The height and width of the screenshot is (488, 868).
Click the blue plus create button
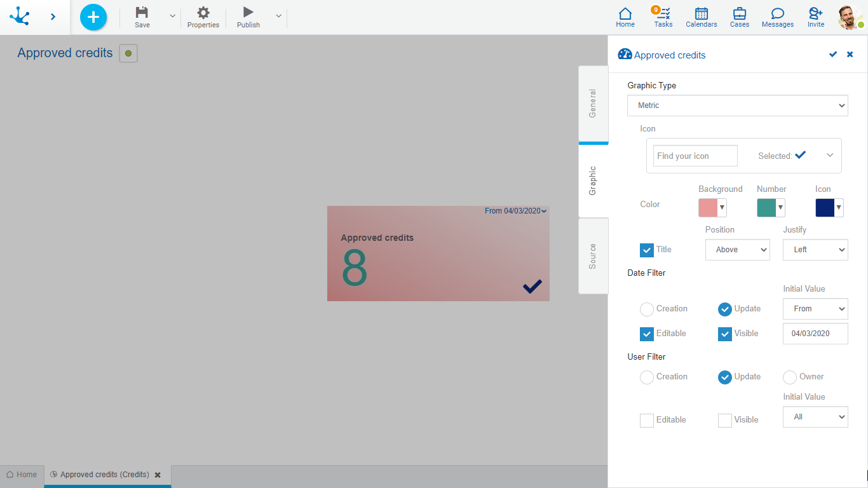pyautogui.click(x=93, y=17)
